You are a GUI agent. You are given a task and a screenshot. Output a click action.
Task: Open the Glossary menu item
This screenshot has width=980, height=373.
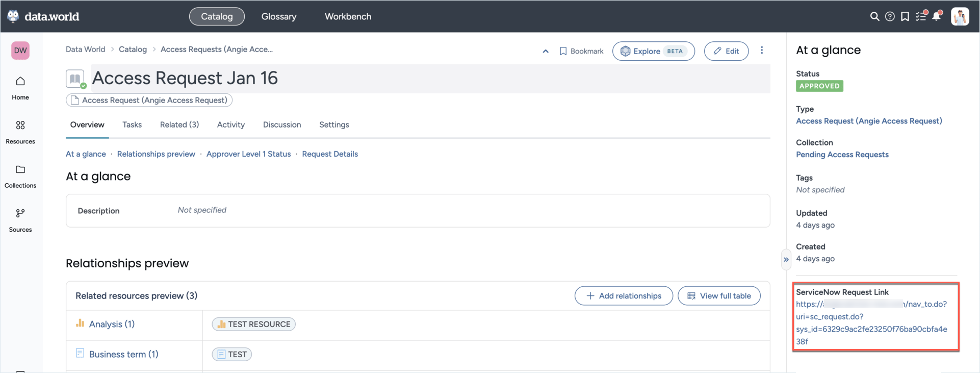[x=279, y=16]
